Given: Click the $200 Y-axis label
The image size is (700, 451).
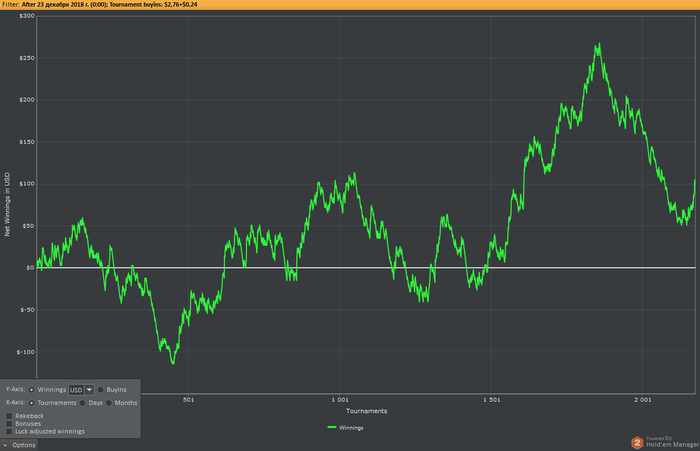Looking at the screenshot, I should pyautogui.click(x=27, y=100).
